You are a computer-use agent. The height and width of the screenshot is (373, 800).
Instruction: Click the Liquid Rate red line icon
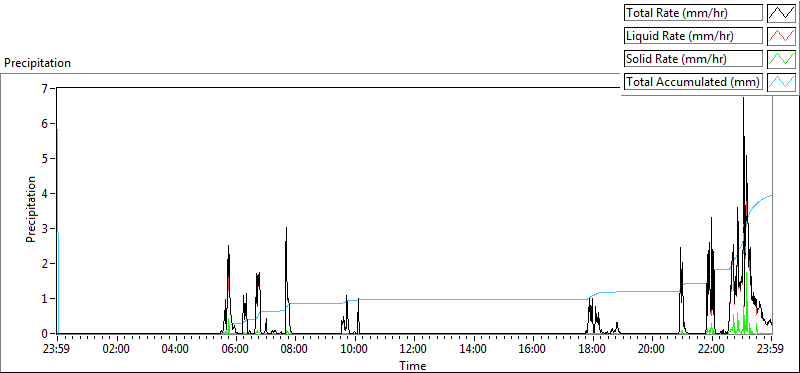(x=782, y=36)
